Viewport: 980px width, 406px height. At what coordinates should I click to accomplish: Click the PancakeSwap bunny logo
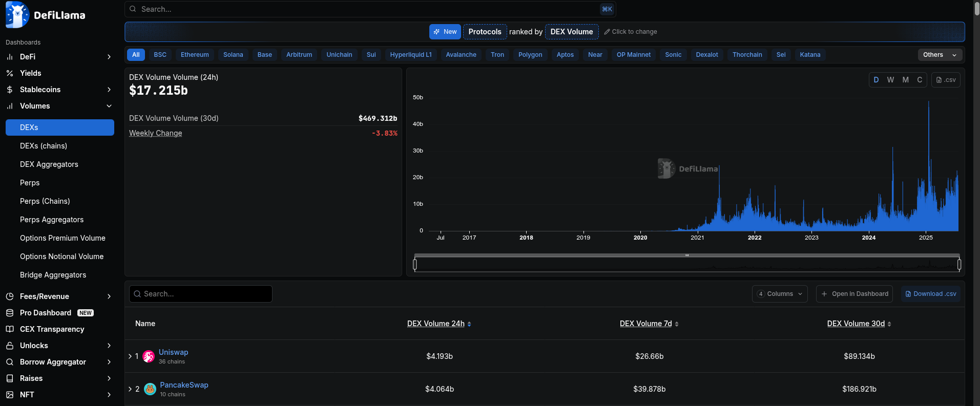click(x=150, y=389)
